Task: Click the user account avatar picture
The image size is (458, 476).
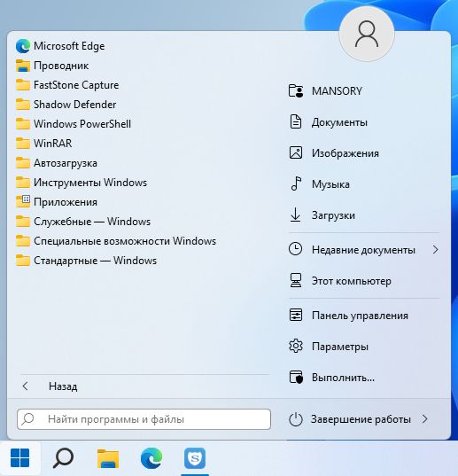Action: pos(367,34)
